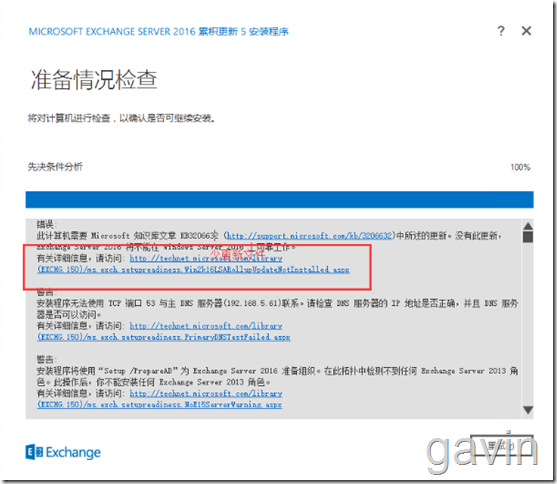Click the 错误: heading in results
The image size is (557, 484).
point(47,224)
